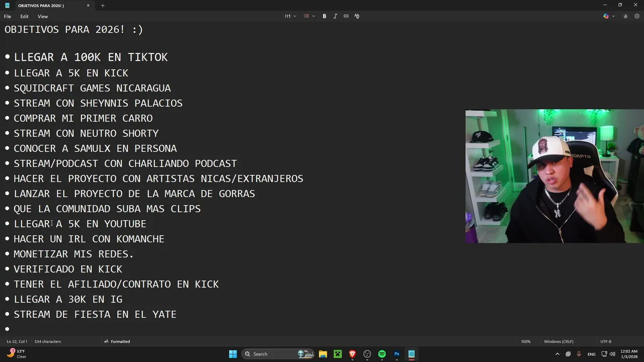Open the clock showing 12:02 AM
644x362 pixels.
pyautogui.click(x=629, y=354)
